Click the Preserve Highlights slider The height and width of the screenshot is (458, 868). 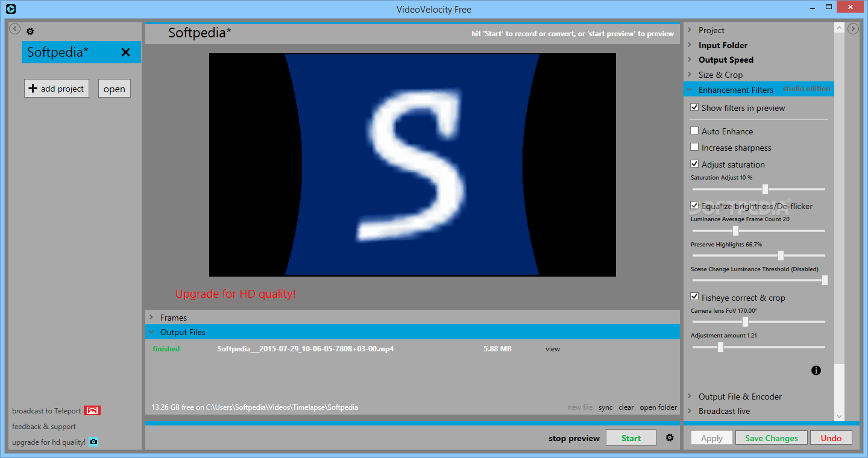coord(758,256)
